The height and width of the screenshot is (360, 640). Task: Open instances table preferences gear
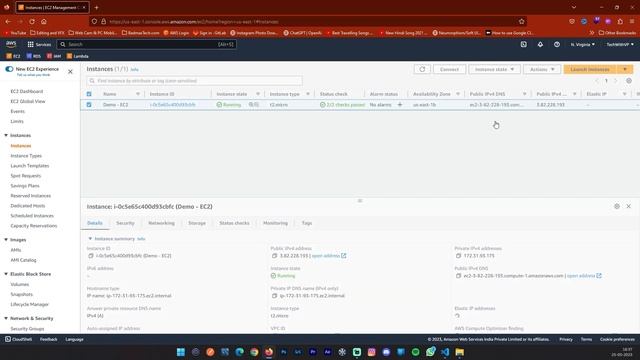(x=629, y=81)
